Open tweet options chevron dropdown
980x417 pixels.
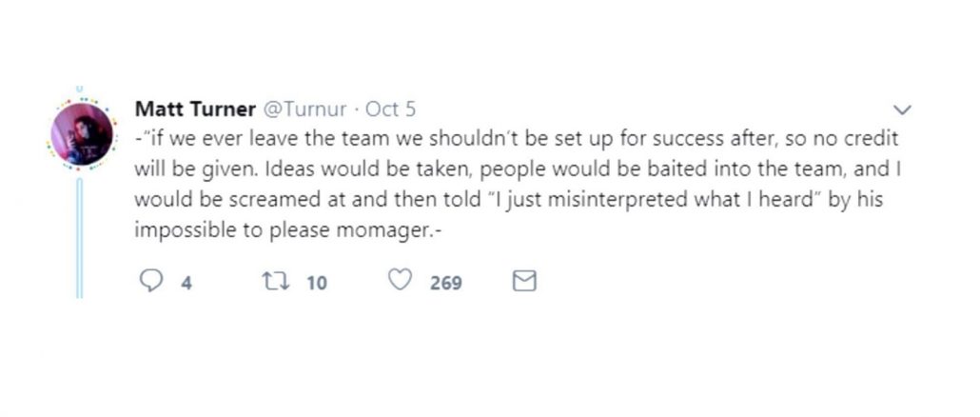pos(904,109)
